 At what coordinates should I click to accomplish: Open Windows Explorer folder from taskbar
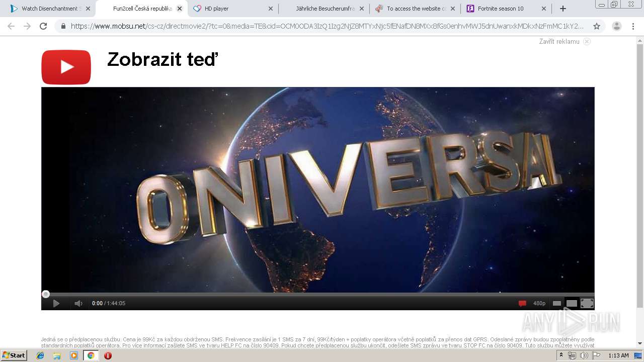click(57, 355)
